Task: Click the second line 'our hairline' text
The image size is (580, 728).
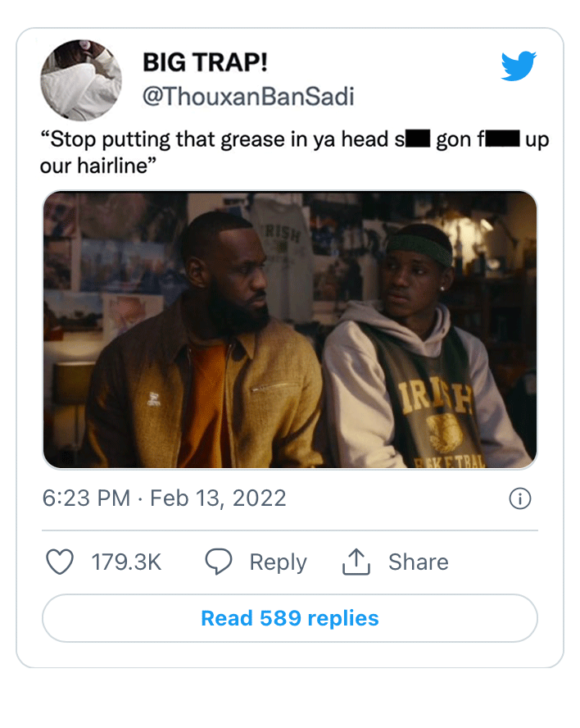Action: 98,166
